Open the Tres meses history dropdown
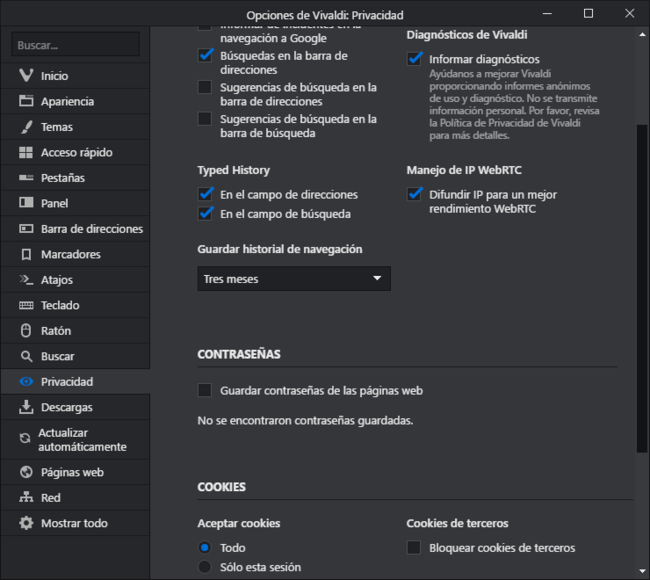This screenshot has height=580, width=650. tap(293, 279)
